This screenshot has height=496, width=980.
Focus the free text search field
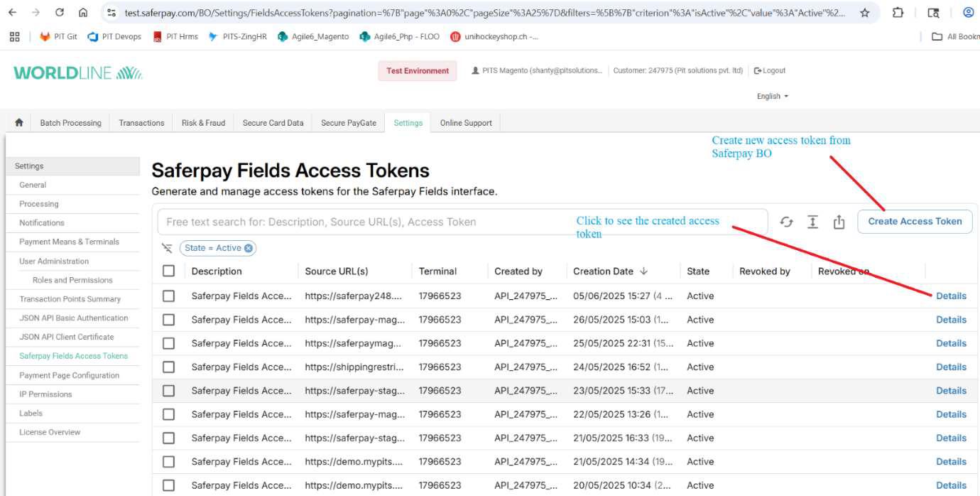[462, 222]
